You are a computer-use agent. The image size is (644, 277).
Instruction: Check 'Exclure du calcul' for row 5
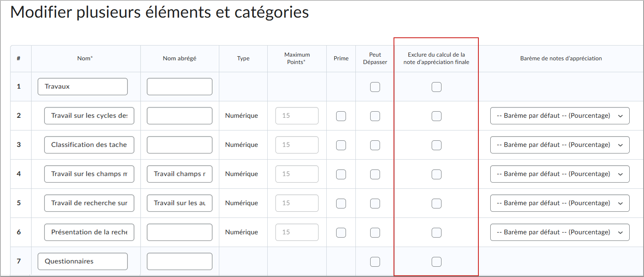pos(436,204)
